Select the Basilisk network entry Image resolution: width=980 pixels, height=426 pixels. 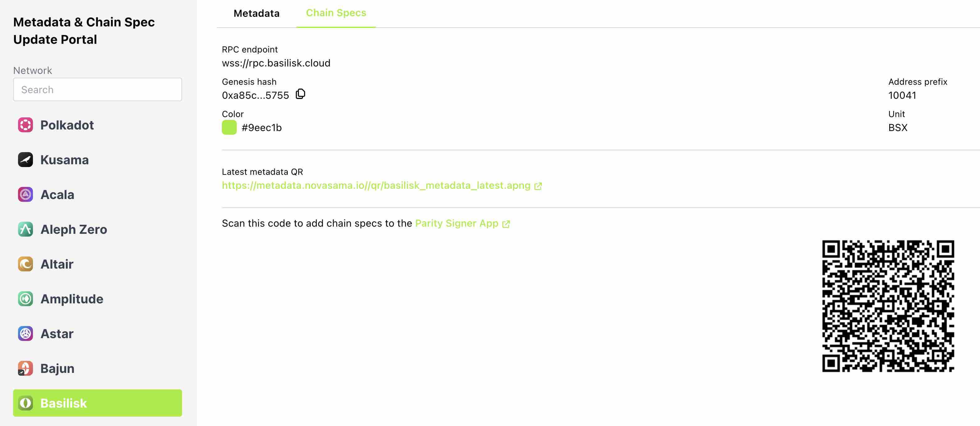pyautogui.click(x=97, y=403)
